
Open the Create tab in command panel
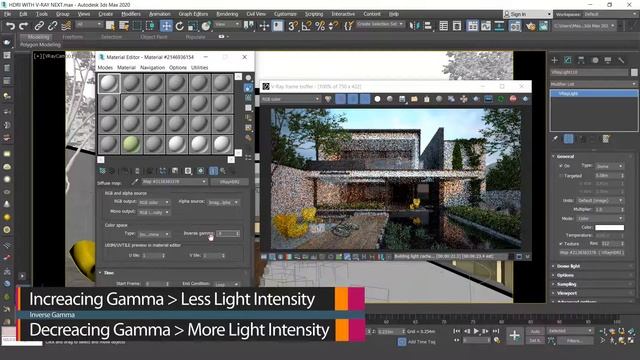point(554,60)
